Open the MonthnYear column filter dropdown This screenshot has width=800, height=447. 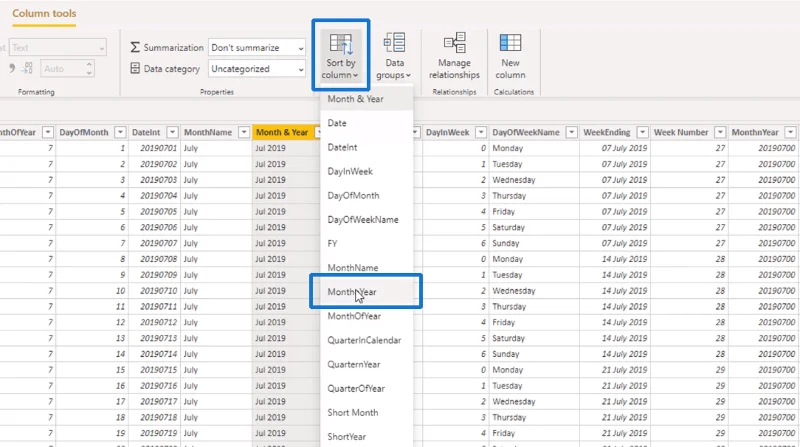point(790,132)
